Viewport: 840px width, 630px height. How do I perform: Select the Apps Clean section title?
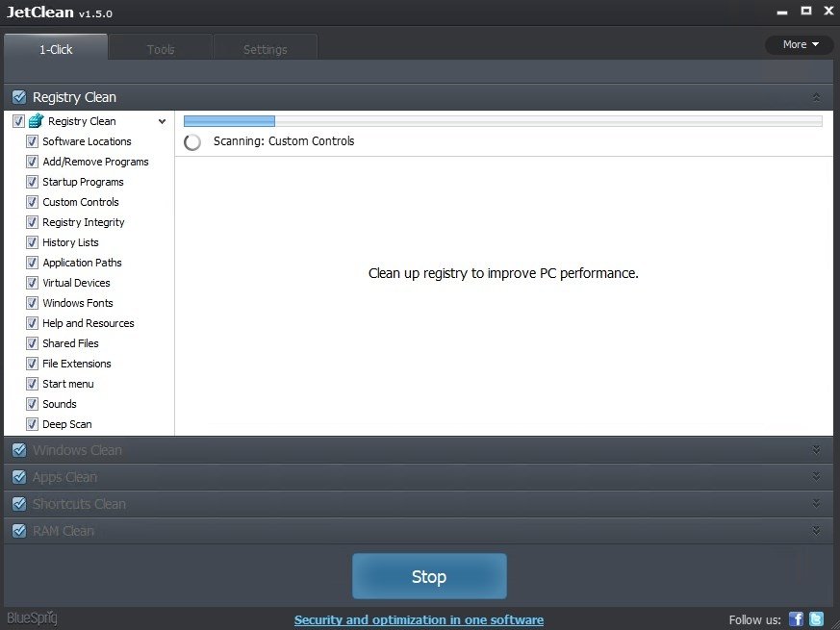pyautogui.click(x=64, y=477)
